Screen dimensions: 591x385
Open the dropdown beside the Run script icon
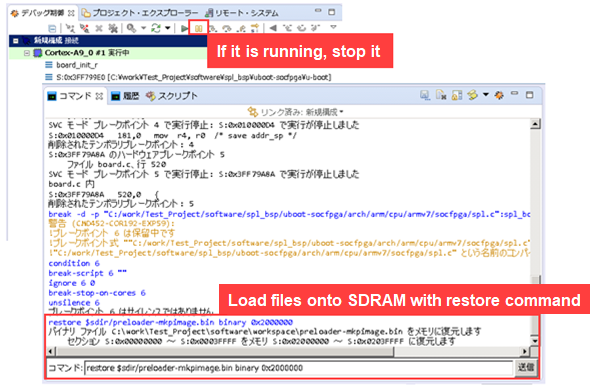[485, 95]
